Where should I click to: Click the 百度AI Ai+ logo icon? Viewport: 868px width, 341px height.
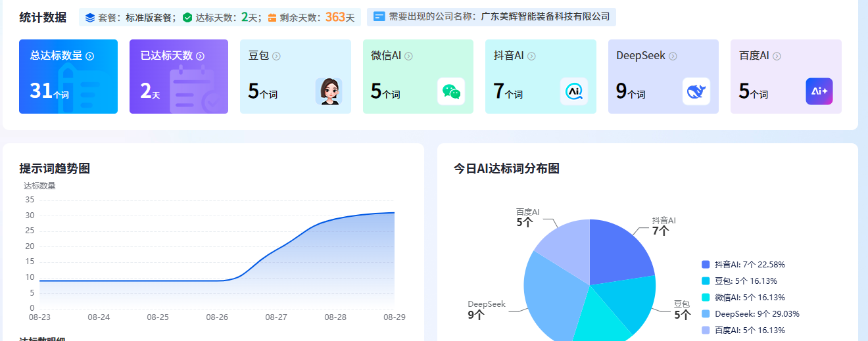pyautogui.click(x=819, y=91)
